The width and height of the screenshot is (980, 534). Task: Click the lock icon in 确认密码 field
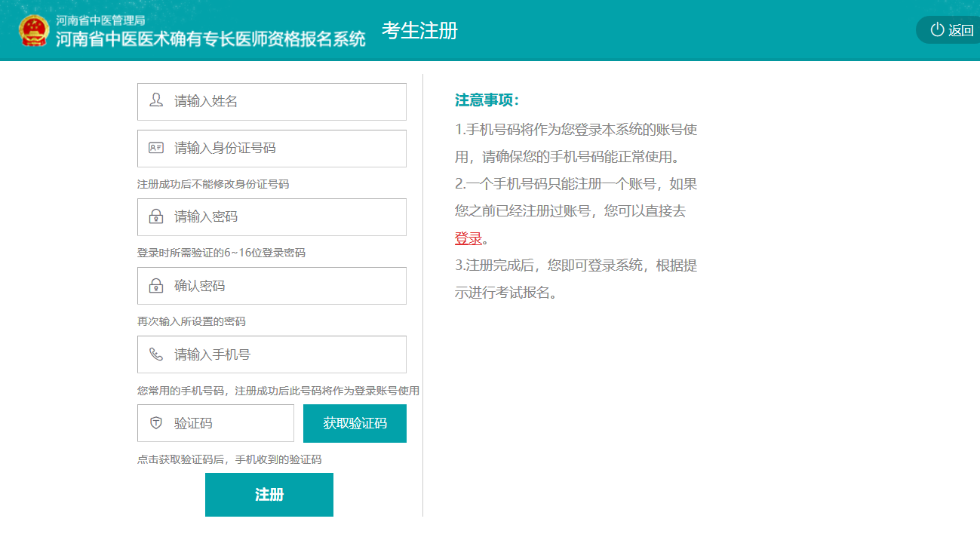pyautogui.click(x=156, y=286)
